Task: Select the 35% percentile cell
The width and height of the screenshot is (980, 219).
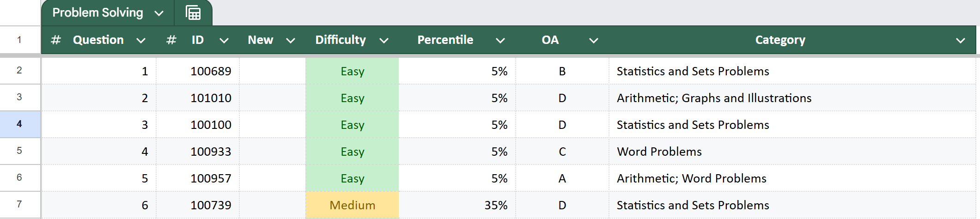Action: pos(495,205)
